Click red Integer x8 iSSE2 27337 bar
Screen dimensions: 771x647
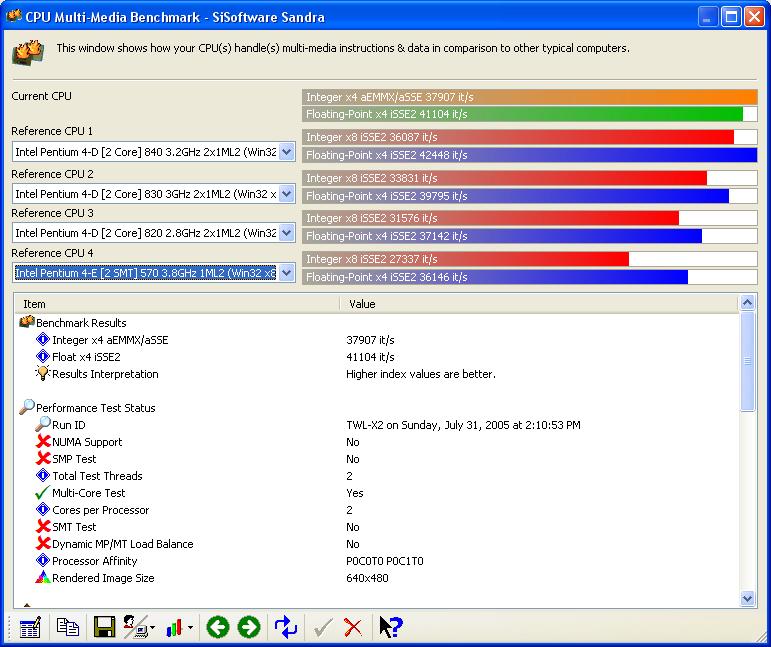pos(530,259)
